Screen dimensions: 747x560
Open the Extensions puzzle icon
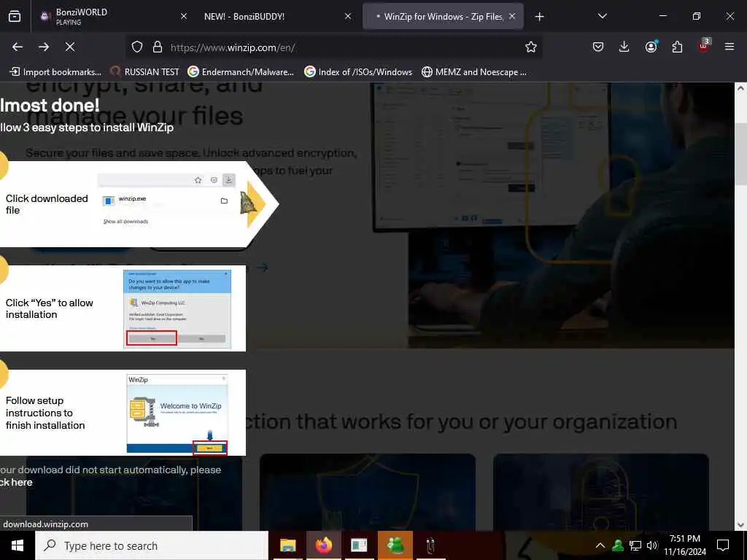677,47
